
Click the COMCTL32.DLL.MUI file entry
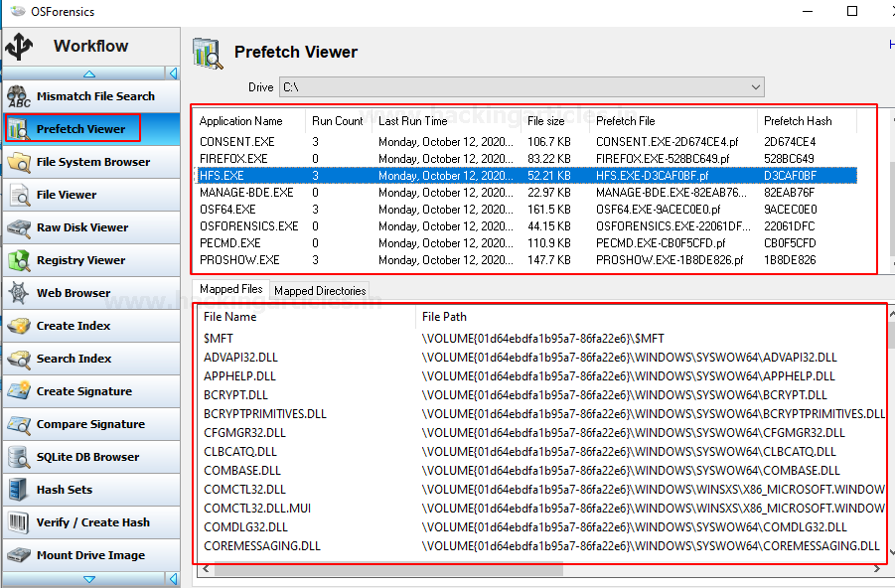257,509
